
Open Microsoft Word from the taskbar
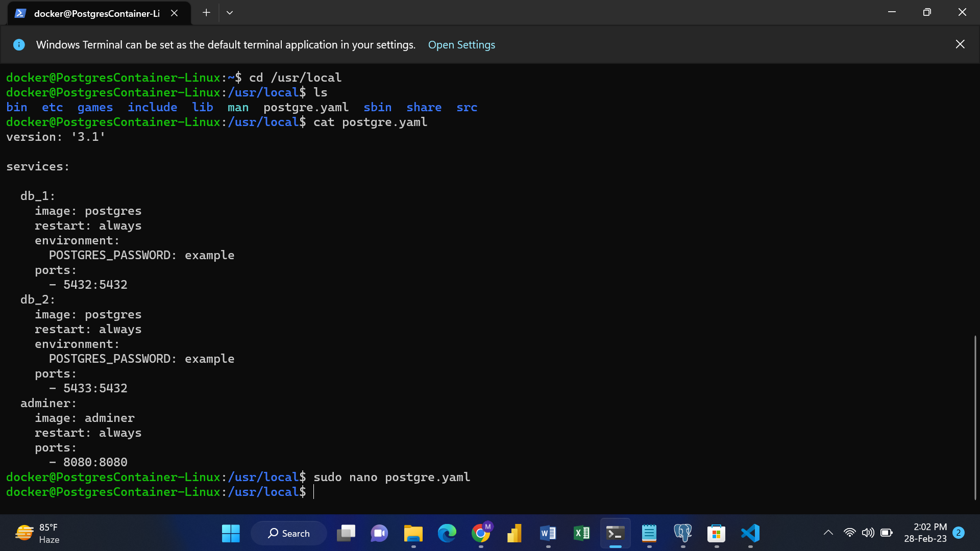pyautogui.click(x=548, y=533)
